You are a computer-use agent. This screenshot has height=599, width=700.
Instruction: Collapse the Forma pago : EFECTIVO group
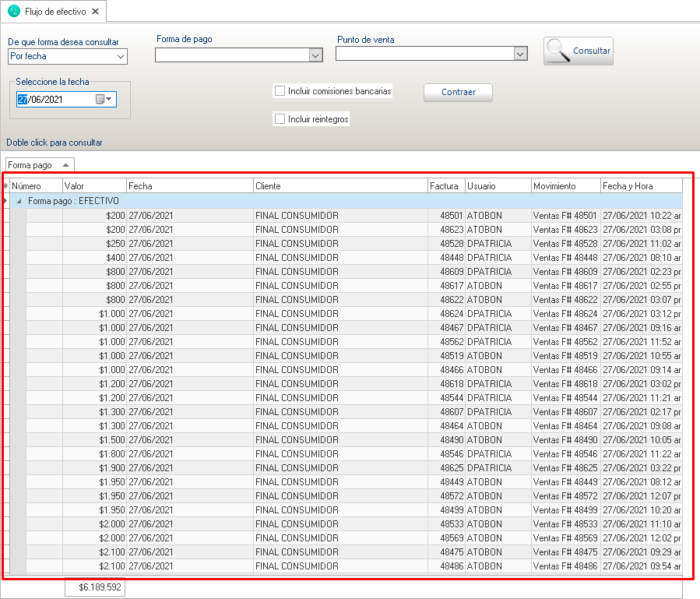point(19,201)
